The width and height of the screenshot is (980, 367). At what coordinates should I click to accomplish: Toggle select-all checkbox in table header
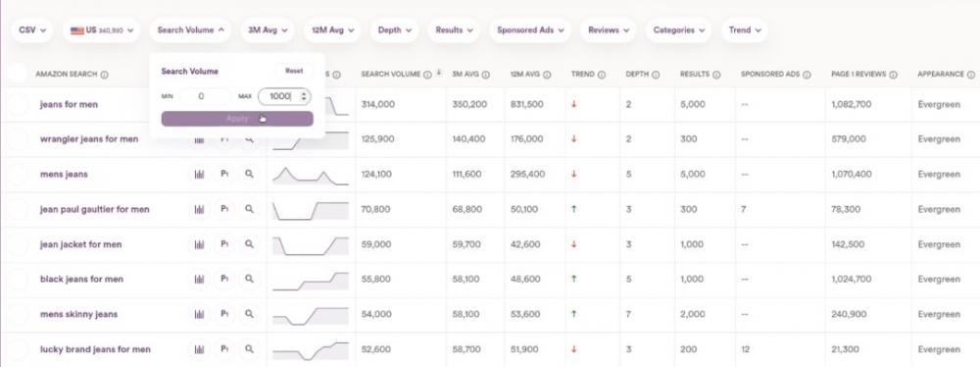(x=18, y=74)
